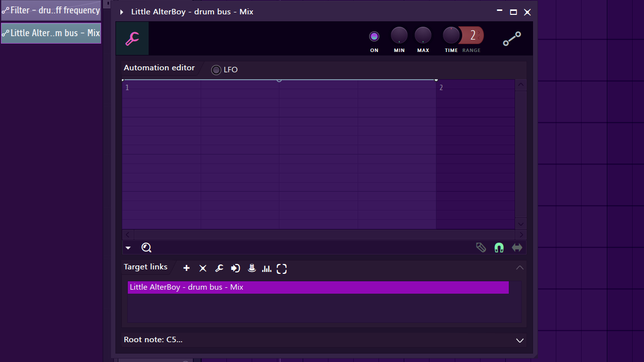Click the automation link icon at top right
This screenshot has width=644, height=362.
pyautogui.click(x=512, y=39)
